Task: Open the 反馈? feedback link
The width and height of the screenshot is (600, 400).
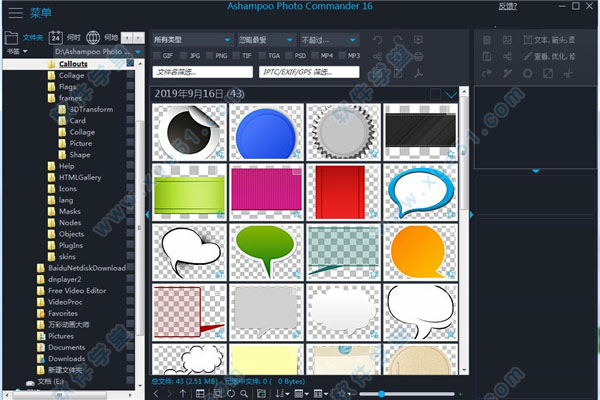Action: coord(507,7)
